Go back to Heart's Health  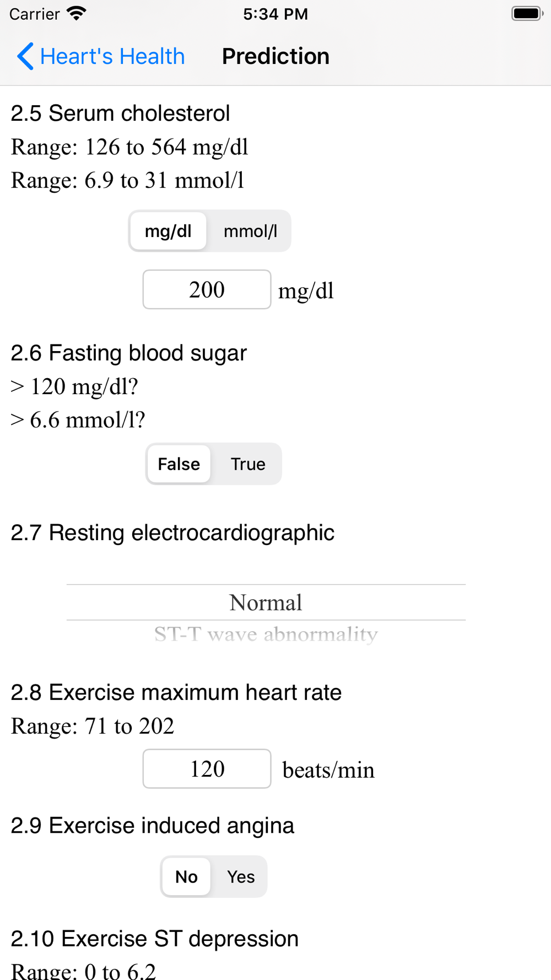point(101,56)
